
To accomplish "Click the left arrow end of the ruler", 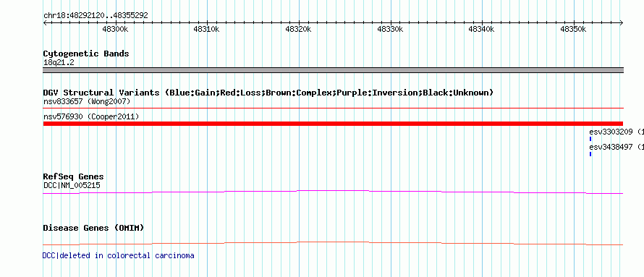I will point(45,22).
